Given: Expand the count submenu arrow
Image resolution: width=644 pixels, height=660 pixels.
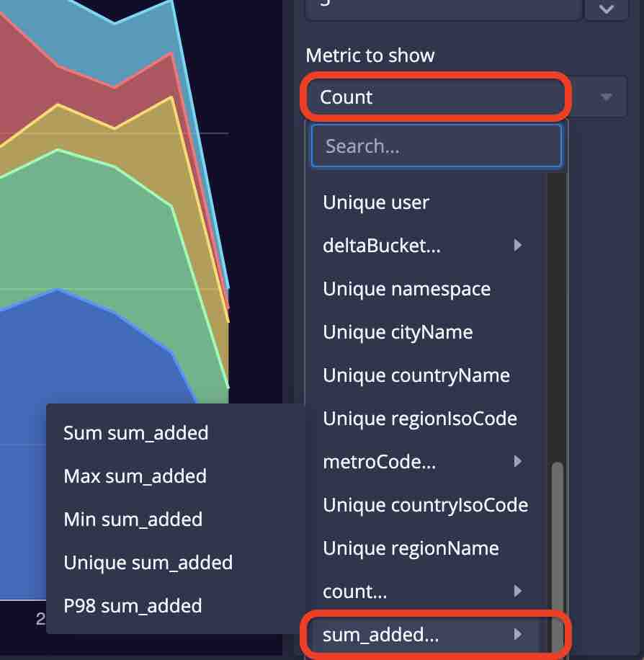Looking at the screenshot, I should [517, 592].
